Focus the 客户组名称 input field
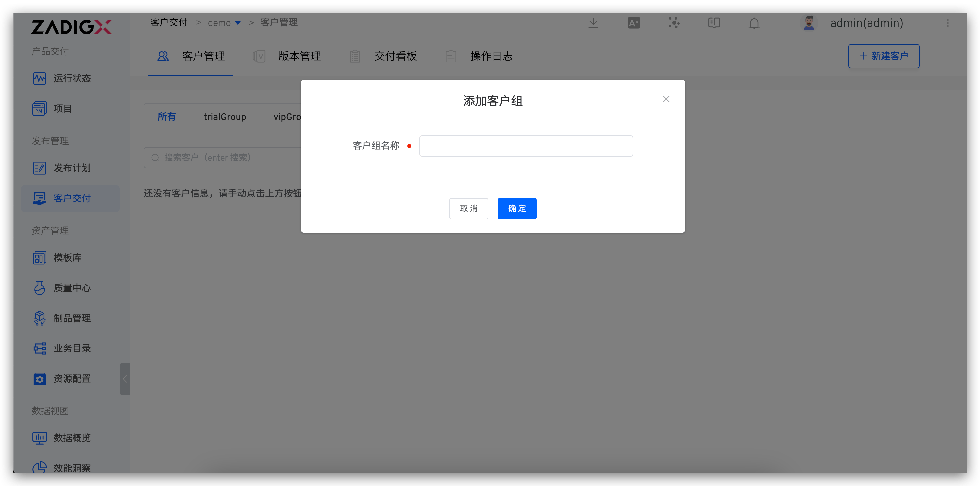 526,146
